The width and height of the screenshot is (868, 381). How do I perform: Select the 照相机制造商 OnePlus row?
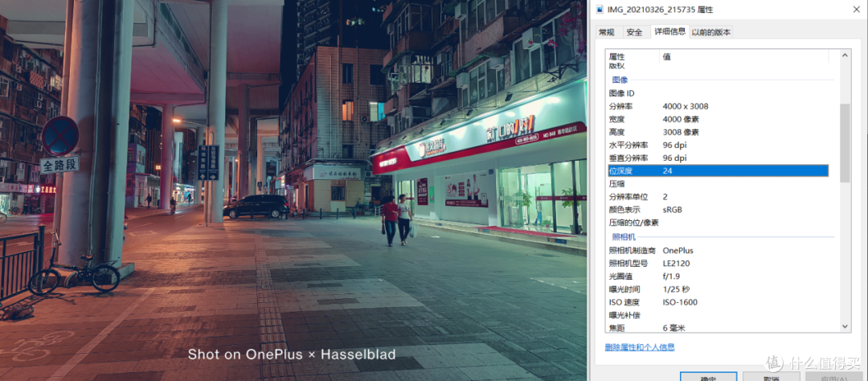718,250
